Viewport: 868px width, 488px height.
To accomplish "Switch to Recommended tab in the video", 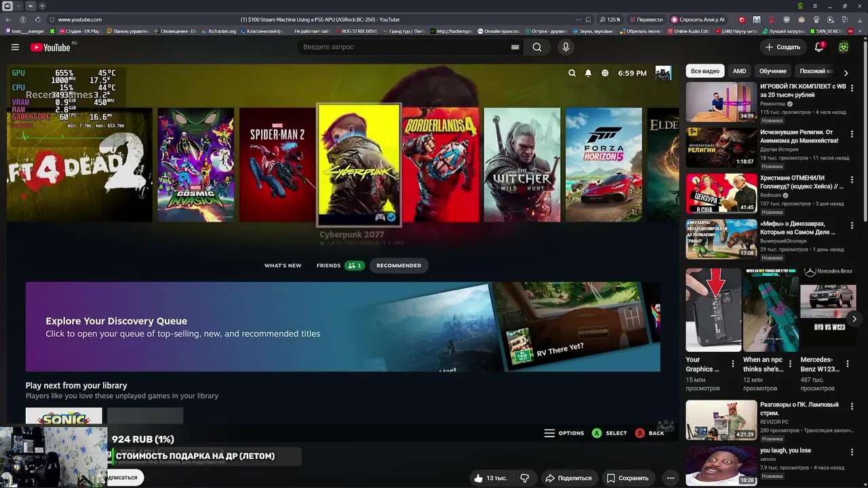I will [x=399, y=266].
